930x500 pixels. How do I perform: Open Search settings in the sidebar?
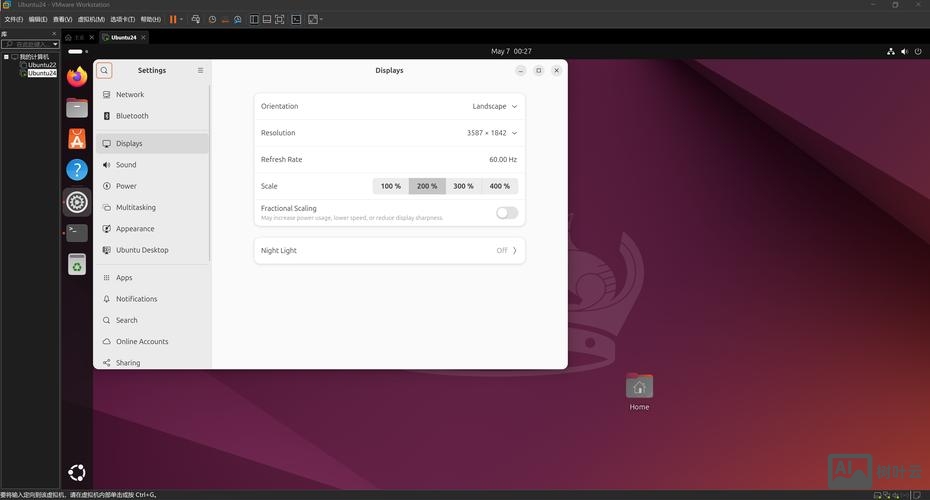[152, 320]
